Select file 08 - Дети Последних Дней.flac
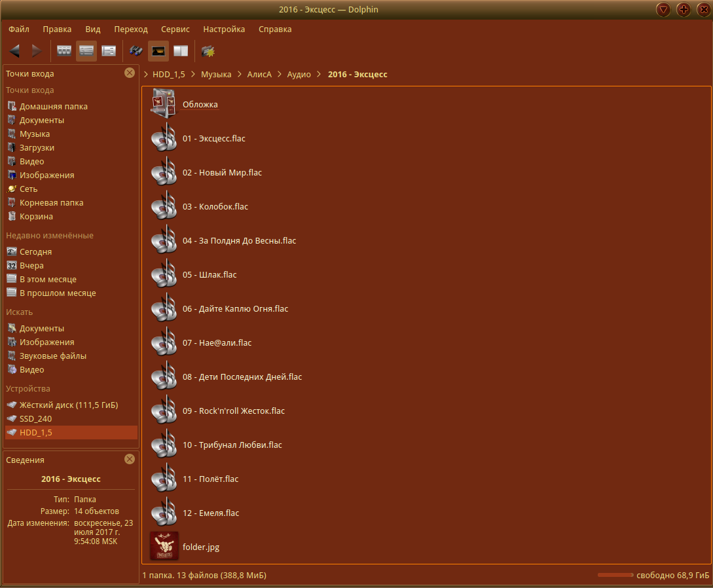 pyautogui.click(x=242, y=377)
